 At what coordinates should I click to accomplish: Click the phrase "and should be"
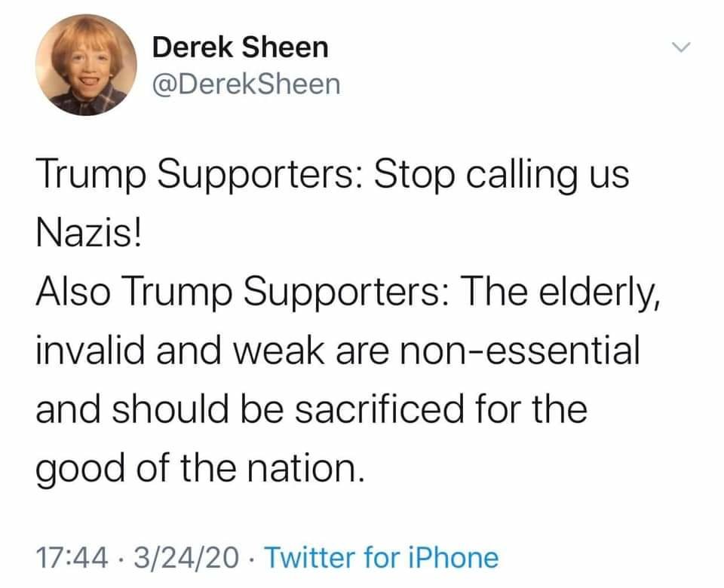(159, 409)
